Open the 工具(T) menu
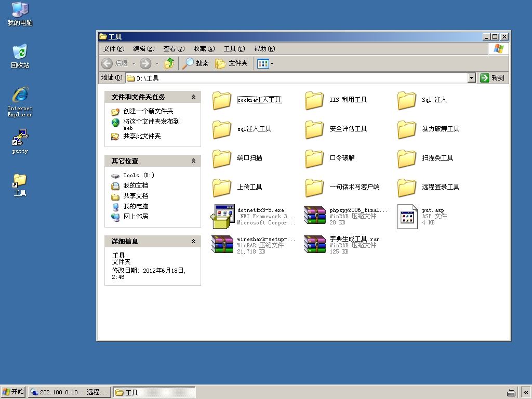Image resolution: width=532 pixels, height=399 pixels. [234, 49]
